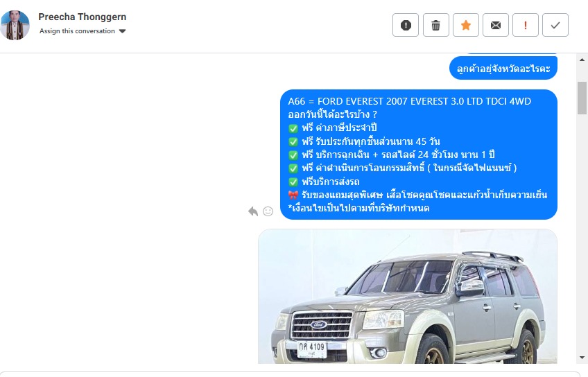The image size is (588, 377).
Task: Select the A66 FORD EVEREST promo message bubble
Action: pyautogui.click(x=419, y=155)
